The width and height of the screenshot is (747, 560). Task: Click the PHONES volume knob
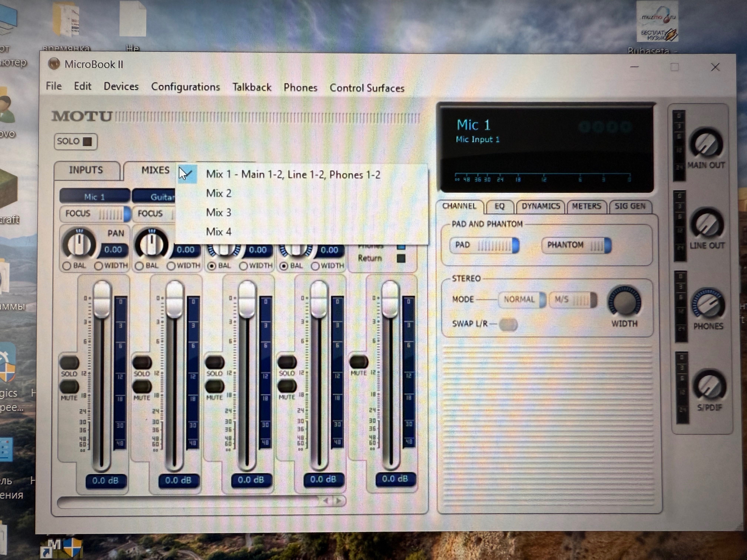click(708, 305)
